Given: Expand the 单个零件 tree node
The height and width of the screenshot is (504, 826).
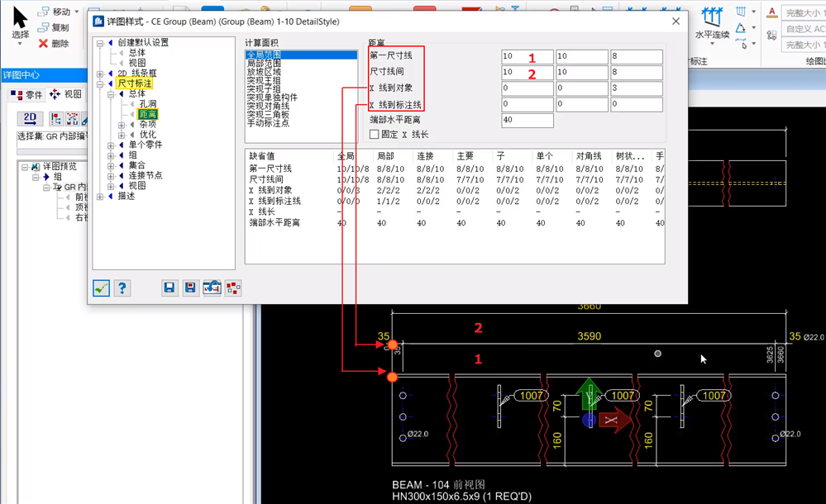Looking at the screenshot, I should tap(110, 145).
